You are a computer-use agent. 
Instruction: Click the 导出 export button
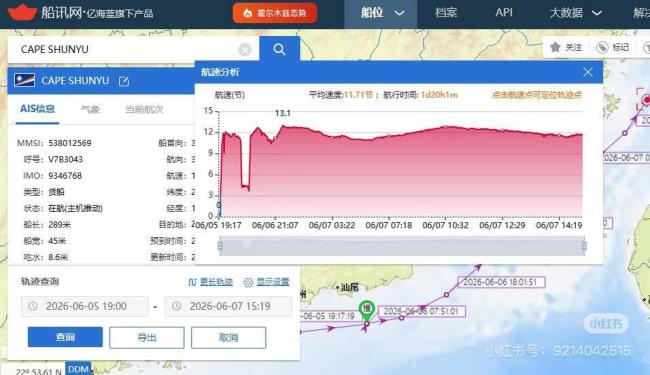(147, 337)
